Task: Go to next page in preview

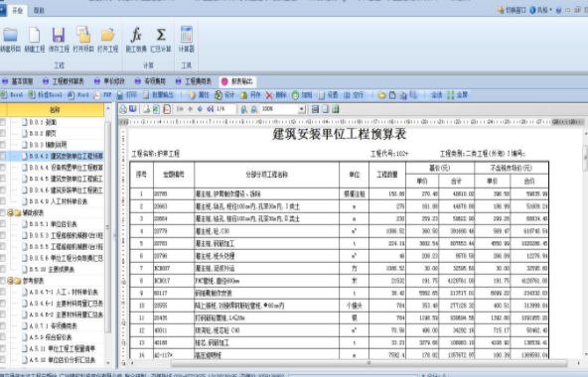Action: [200, 109]
